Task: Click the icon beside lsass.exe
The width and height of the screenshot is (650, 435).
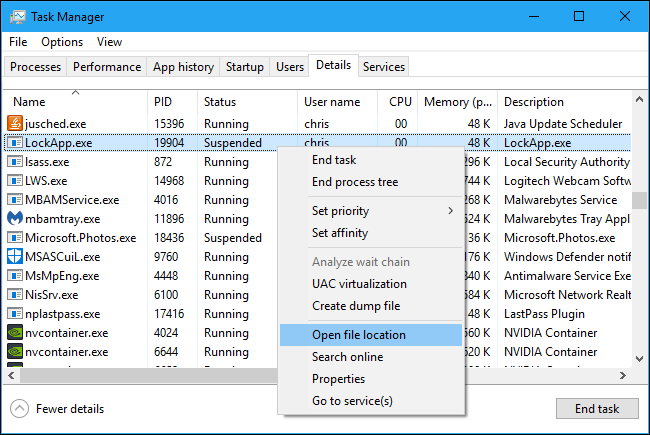Action: click(x=15, y=162)
